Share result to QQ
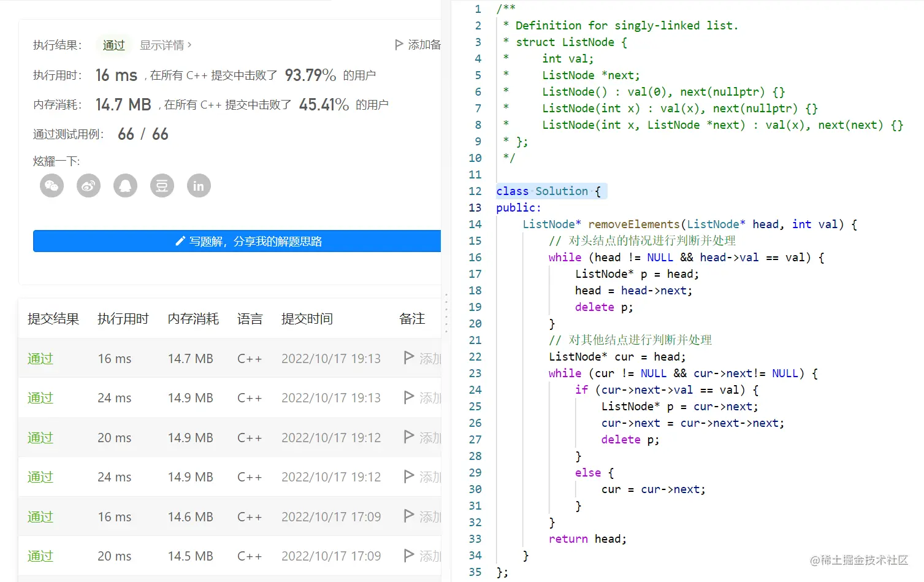Screen dimensions: 924x582 point(125,186)
